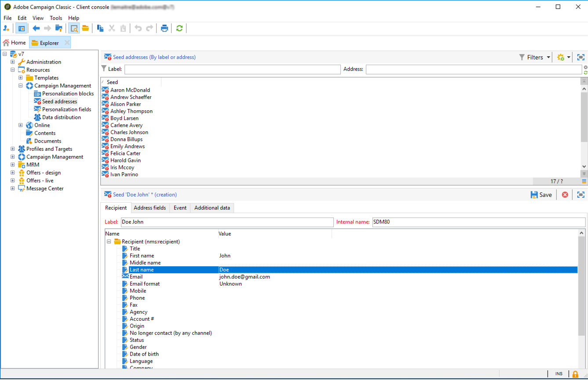Viewport: 588px width, 381px height.
Task: Expand the Profiles and Targets node
Action: click(13, 149)
